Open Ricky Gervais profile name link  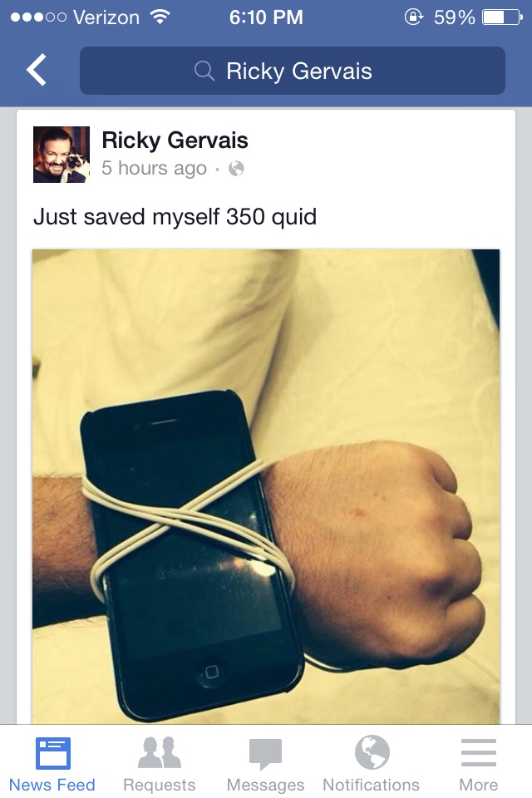click(x=175, y=140)
